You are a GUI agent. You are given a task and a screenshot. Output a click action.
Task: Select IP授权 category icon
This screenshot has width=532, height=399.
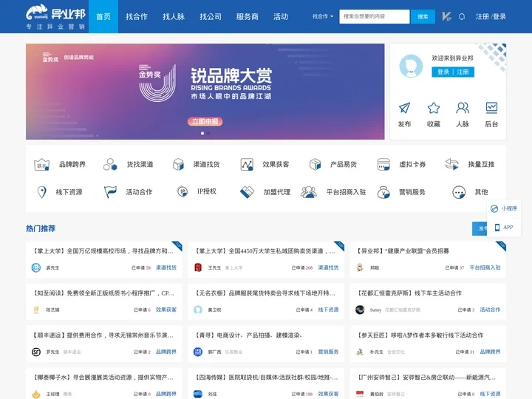(183, 191)
